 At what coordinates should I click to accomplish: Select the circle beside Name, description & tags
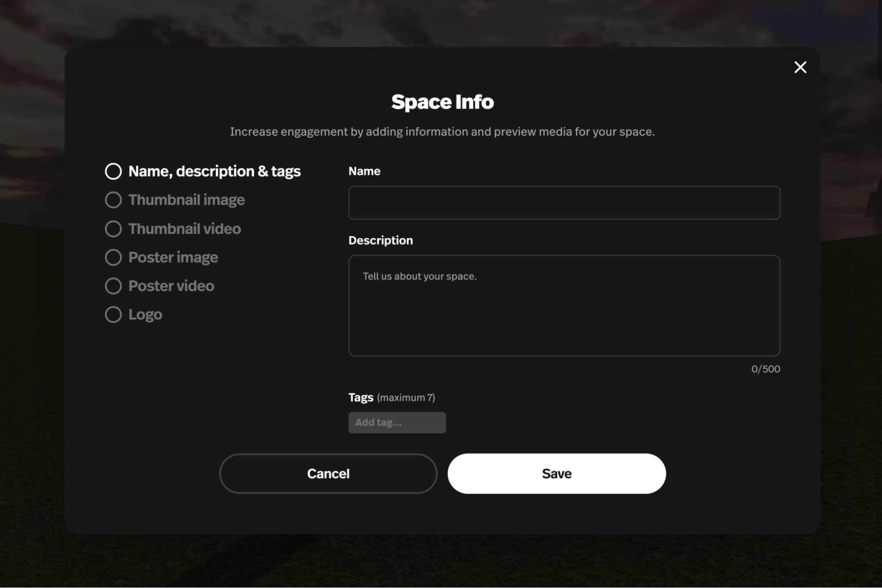(113, 171)
